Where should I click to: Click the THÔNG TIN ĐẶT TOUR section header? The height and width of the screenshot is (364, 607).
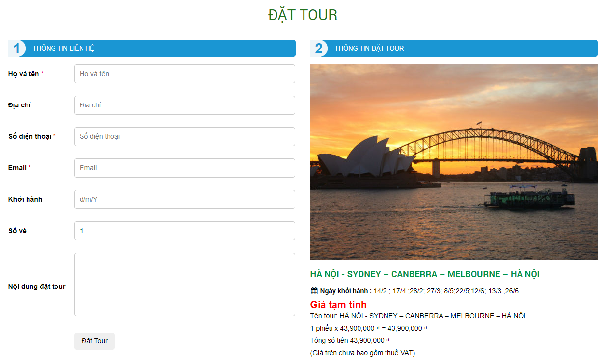coord(454,48)
